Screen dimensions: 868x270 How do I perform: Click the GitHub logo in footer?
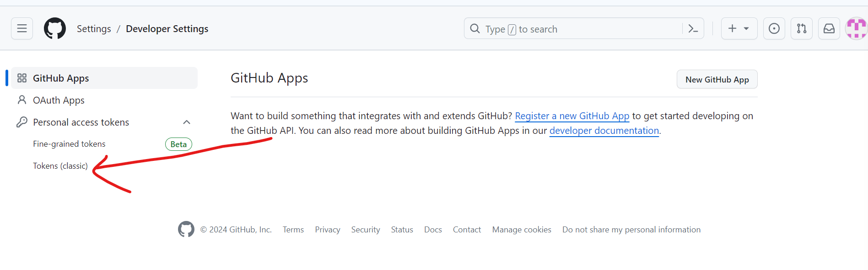(186, 229)
